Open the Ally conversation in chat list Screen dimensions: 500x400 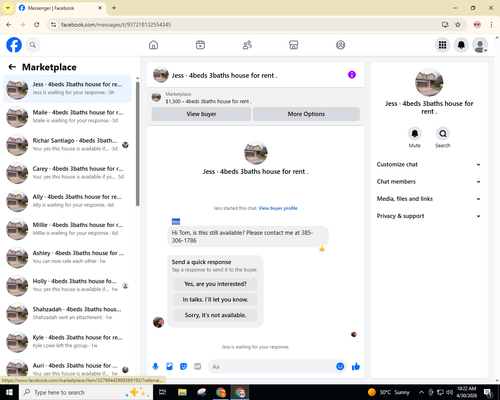(x=67, y=201)
